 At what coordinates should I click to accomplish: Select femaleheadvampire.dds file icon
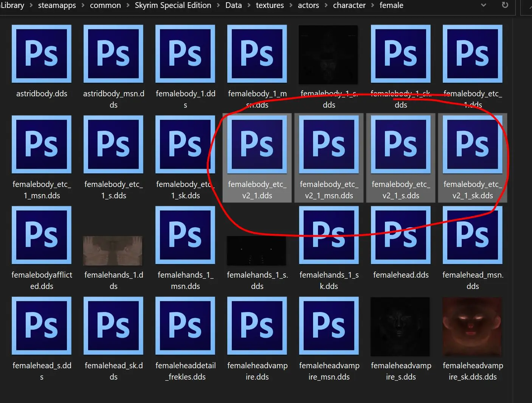(257, 326)
